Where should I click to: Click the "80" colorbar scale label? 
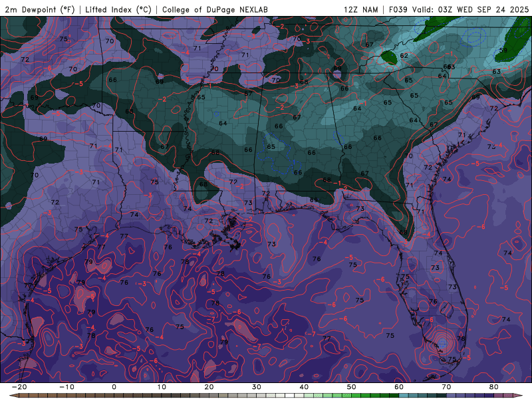(494, 387)
